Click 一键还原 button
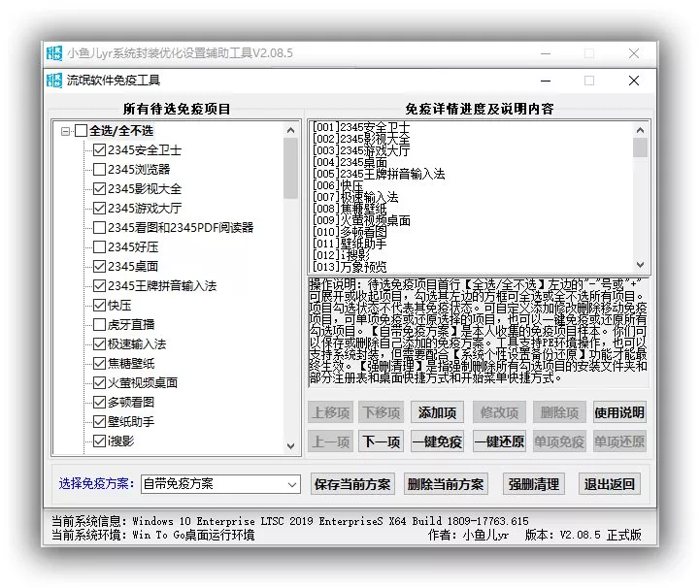The width and height of the screenshot is (700, 588). click(499, 441)
